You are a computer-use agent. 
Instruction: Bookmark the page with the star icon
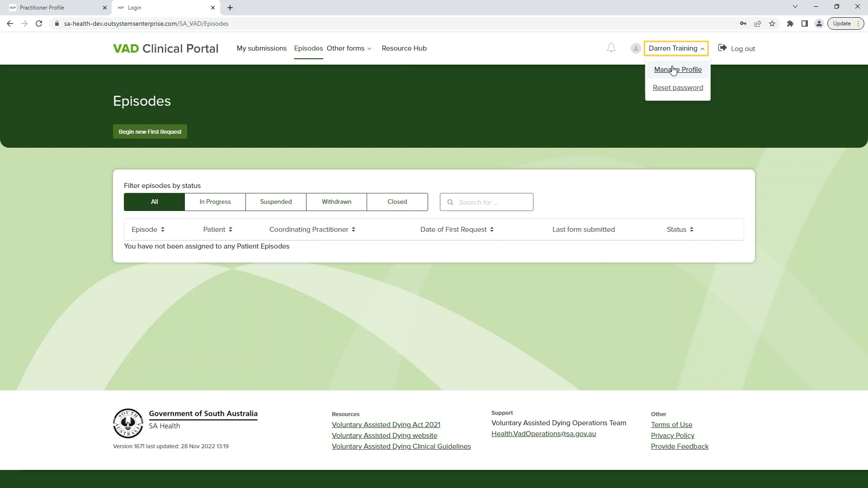pyautogui.click(x=772, y=23)
